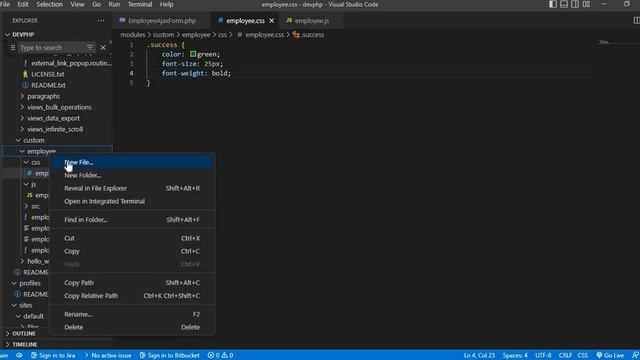
Task: Select Open in Integrated Terminal
Action: (x=132, y=201)
